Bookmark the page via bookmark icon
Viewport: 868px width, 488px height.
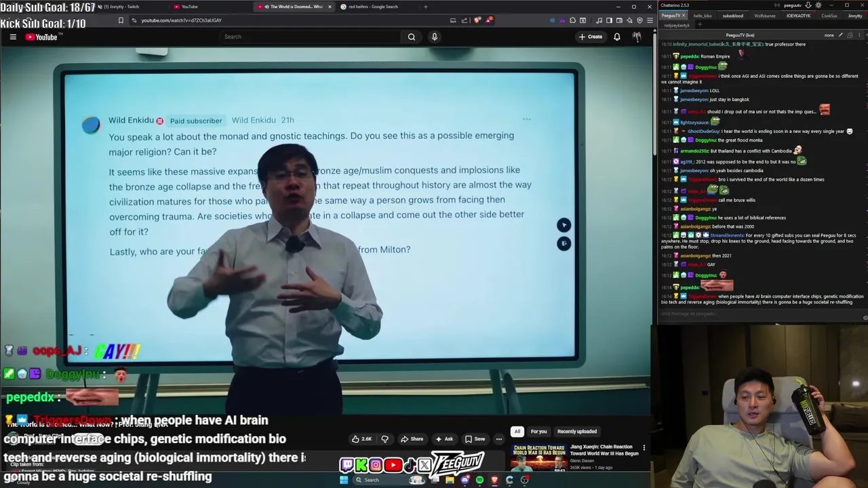point(121,20)
